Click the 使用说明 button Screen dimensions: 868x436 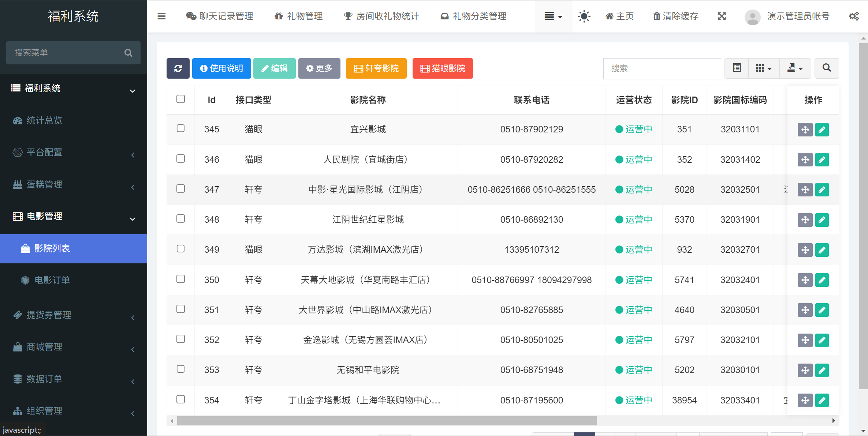point(221,68)
